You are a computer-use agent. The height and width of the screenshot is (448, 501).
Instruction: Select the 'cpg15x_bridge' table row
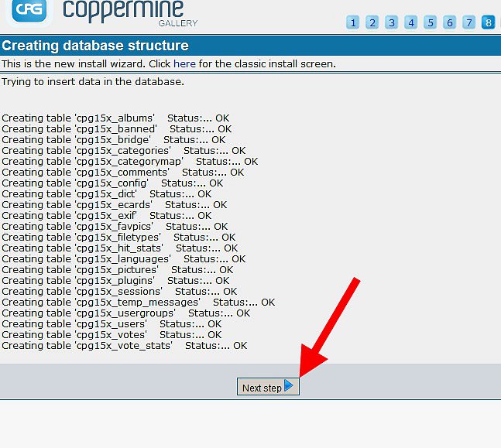coord(113,140)
